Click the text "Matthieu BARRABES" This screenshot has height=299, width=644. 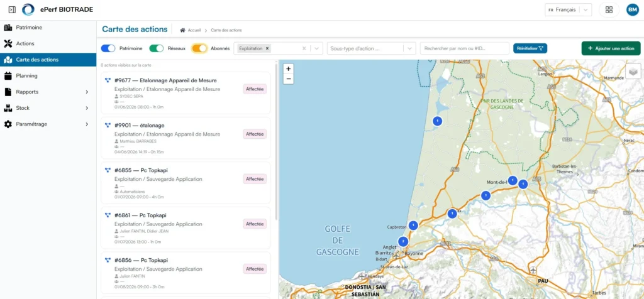coord(138,141)
